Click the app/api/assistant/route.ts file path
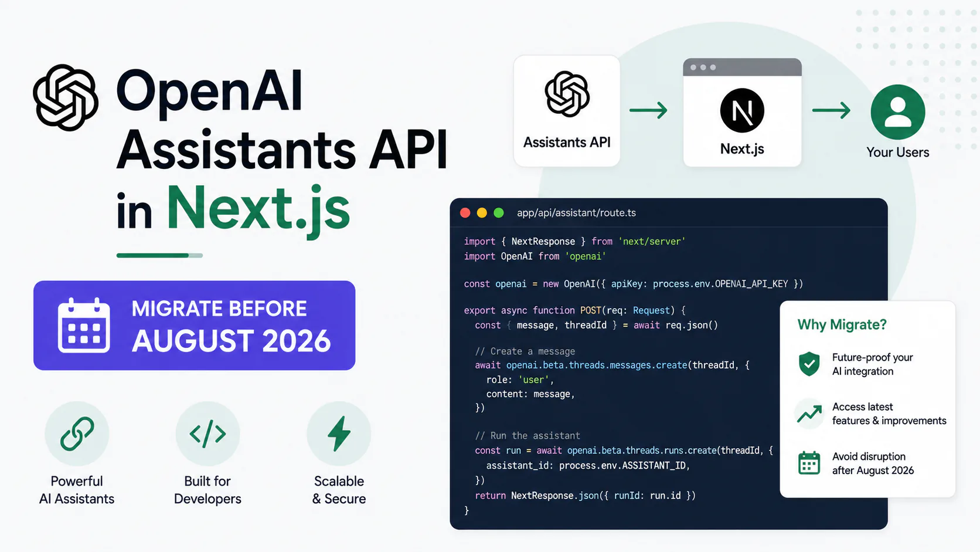The image size is (980, 552). [576, 213]
